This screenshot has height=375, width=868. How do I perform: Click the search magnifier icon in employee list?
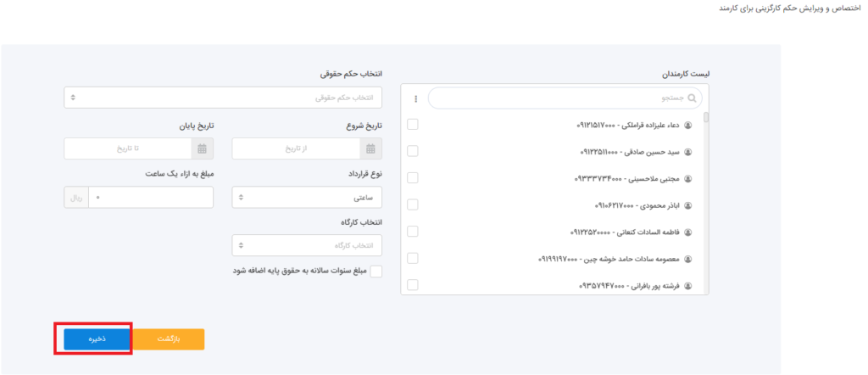tap(693, 98)
